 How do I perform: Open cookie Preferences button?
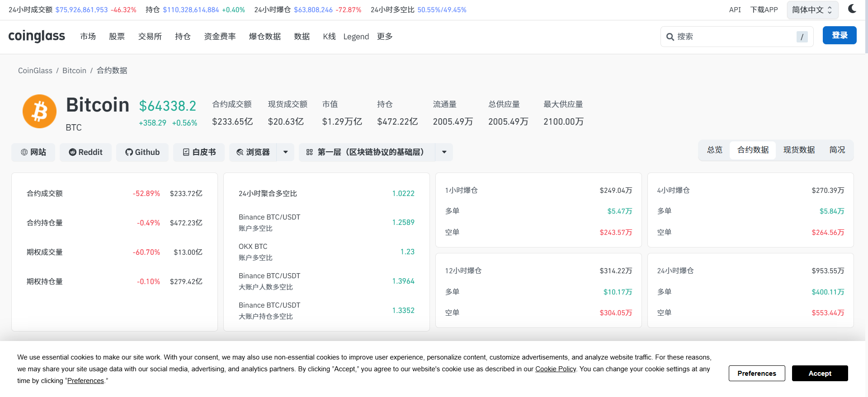pos(757,374)
